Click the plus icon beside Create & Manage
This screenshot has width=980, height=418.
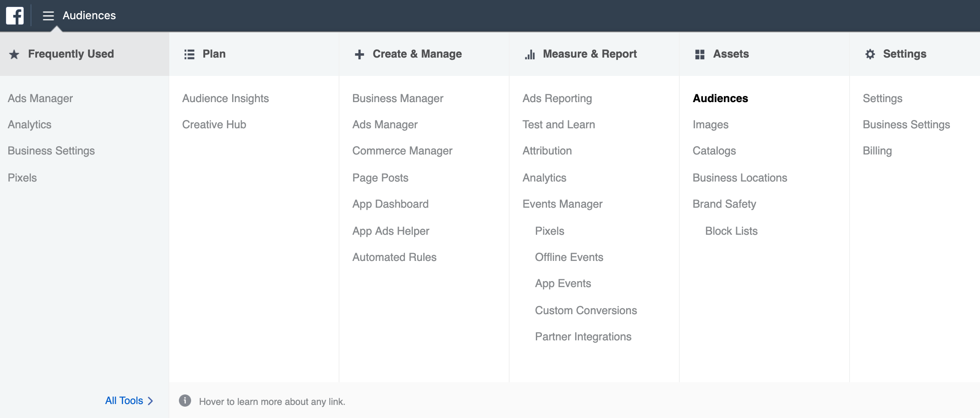tap(360, 55)
